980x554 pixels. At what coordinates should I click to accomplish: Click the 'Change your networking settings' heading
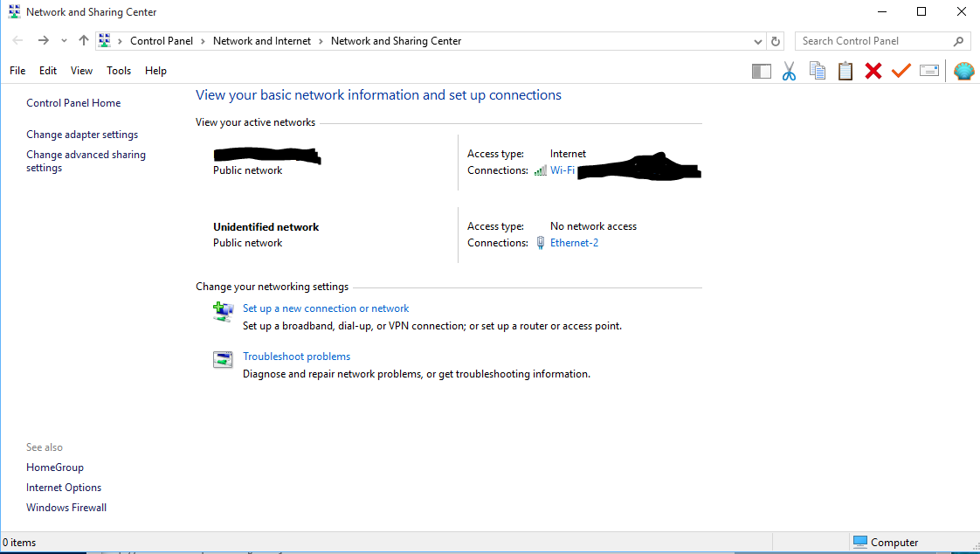272,287
